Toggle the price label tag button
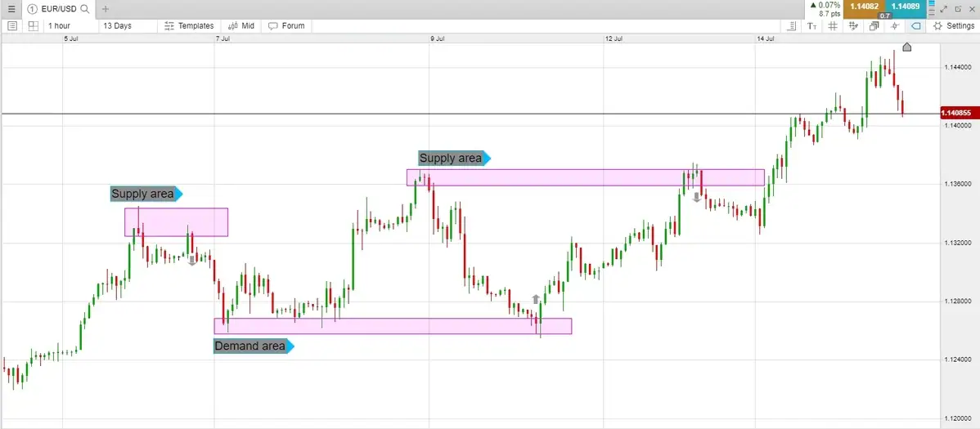 [x=915, y=26]
